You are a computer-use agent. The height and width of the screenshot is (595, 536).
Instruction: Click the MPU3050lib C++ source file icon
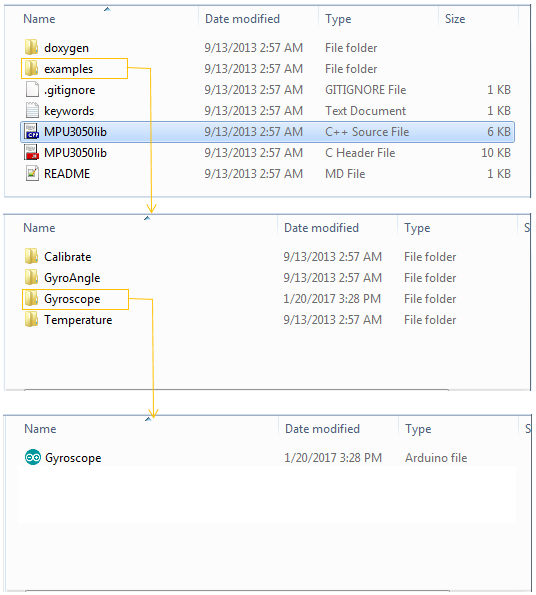[32, 131]
